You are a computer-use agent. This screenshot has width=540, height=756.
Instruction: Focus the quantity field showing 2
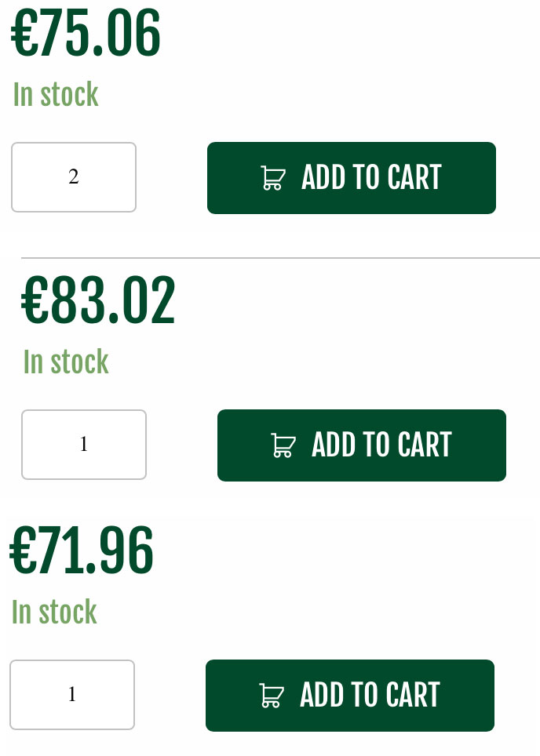(74, 177)
